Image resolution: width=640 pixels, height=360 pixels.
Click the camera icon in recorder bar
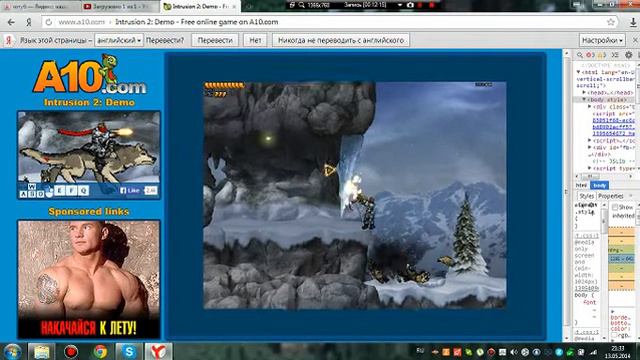[410, 5]
